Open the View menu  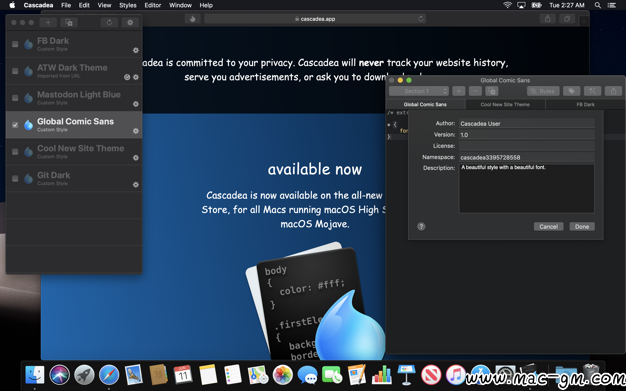pos(104,5)
